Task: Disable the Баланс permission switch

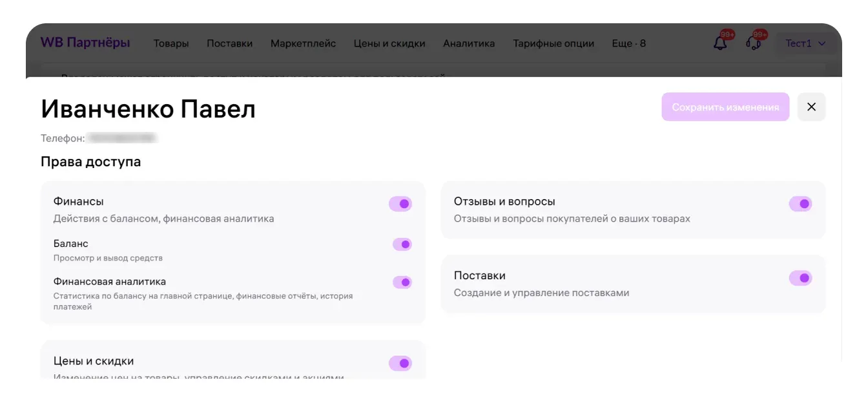Action: [x=402, y=244]
